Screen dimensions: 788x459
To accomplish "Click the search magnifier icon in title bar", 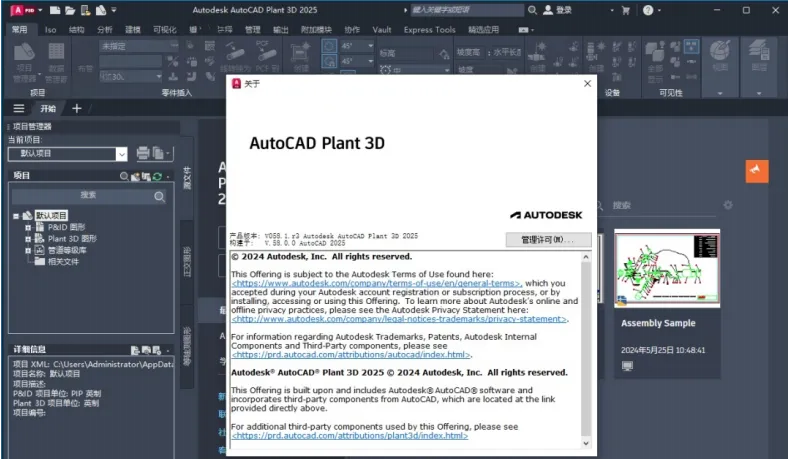I will coord(532,10).
